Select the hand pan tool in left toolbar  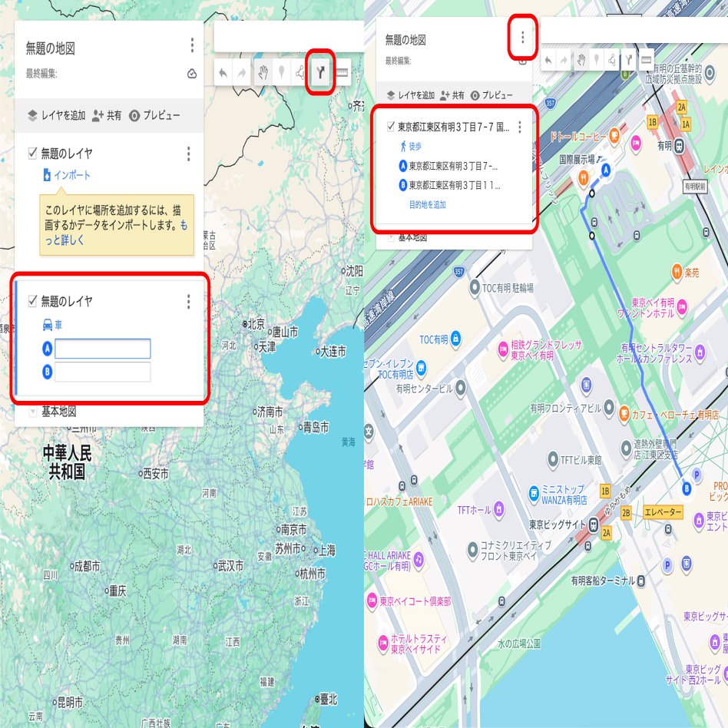click(263, 73)
